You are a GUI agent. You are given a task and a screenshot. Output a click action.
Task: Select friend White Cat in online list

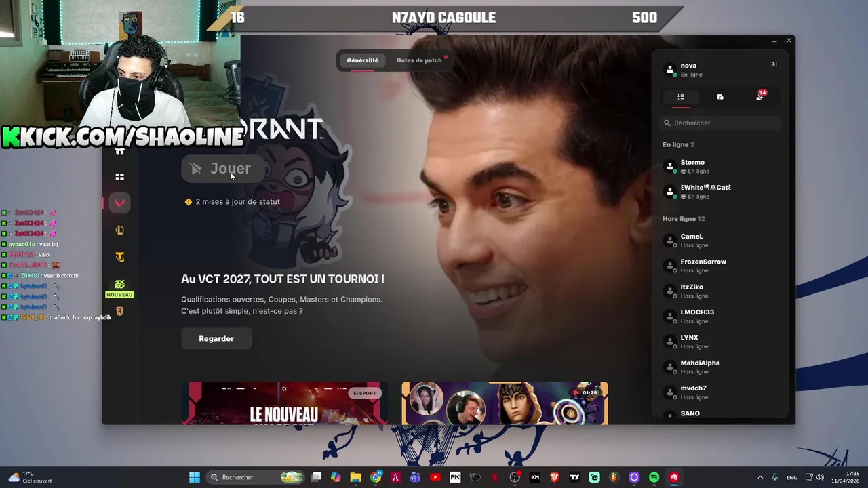pyautogui.click(x=720, y=192)
